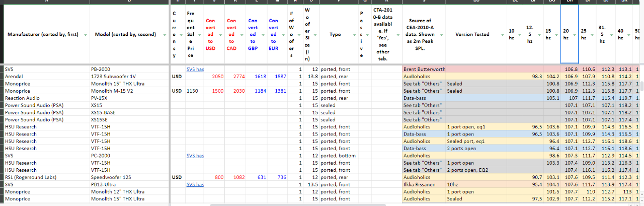The width and height of the screenshot is (644, 206).
Task: Select the 'Manufacturer (sorted by, first)' header cell
Action: coord(46,34)
